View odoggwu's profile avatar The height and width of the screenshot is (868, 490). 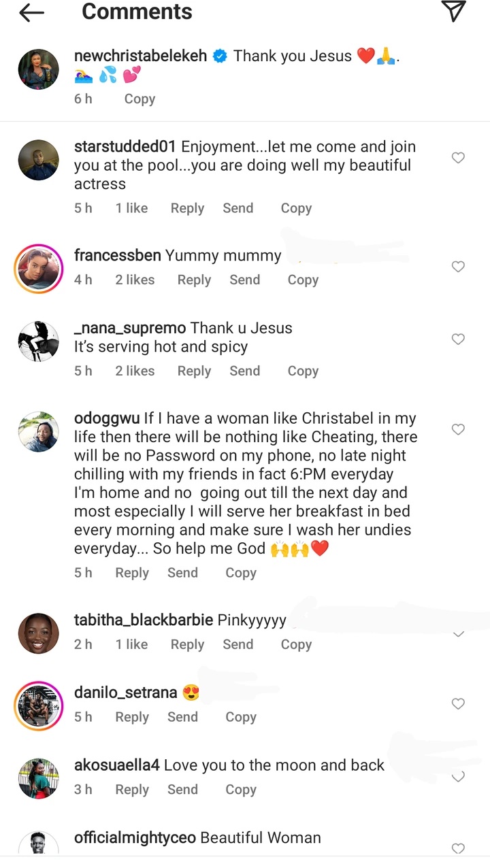38,431
